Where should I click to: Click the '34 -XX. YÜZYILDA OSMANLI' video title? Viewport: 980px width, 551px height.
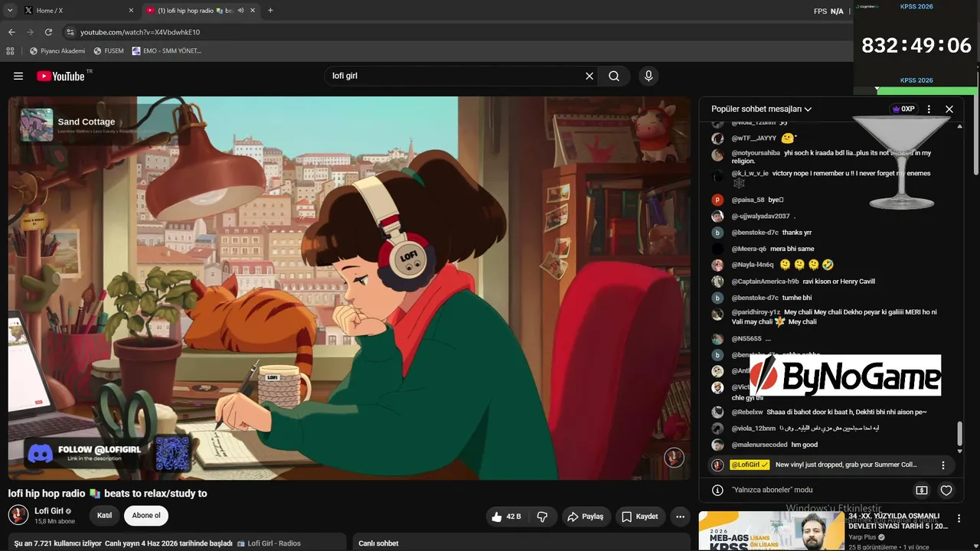898,521
